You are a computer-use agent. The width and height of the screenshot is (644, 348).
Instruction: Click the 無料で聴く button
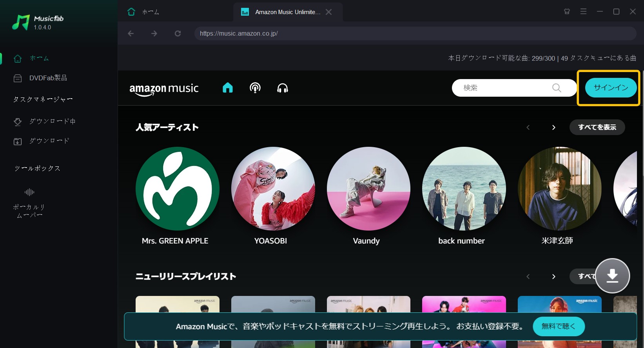point(559,326)
